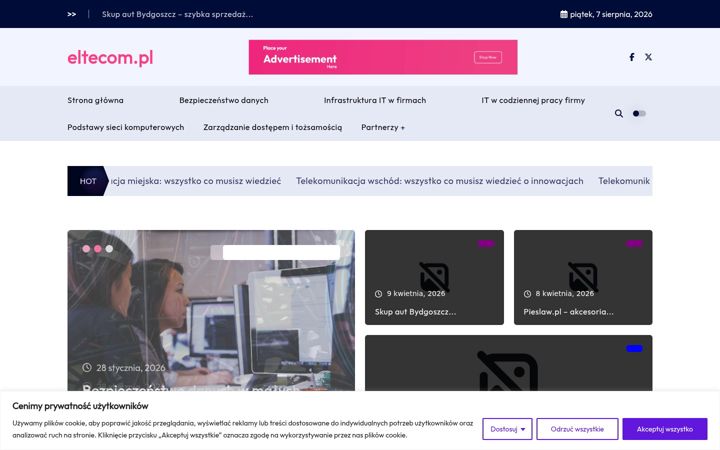Image resolution: width=720 pixels, height=450 pixels.
Task: Click the clock icon by 9 kwietnia, 2026
Action: click(378, 293)
